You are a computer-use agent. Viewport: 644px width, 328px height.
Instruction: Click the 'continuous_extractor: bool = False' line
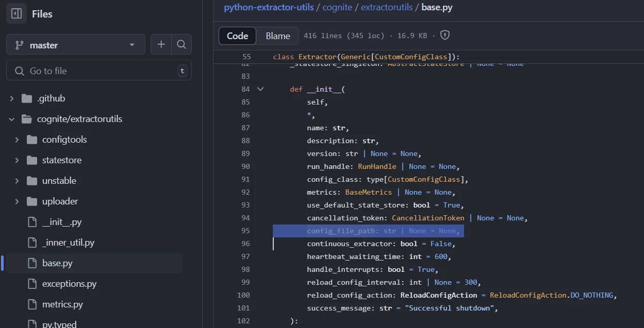tap(381, 244)
